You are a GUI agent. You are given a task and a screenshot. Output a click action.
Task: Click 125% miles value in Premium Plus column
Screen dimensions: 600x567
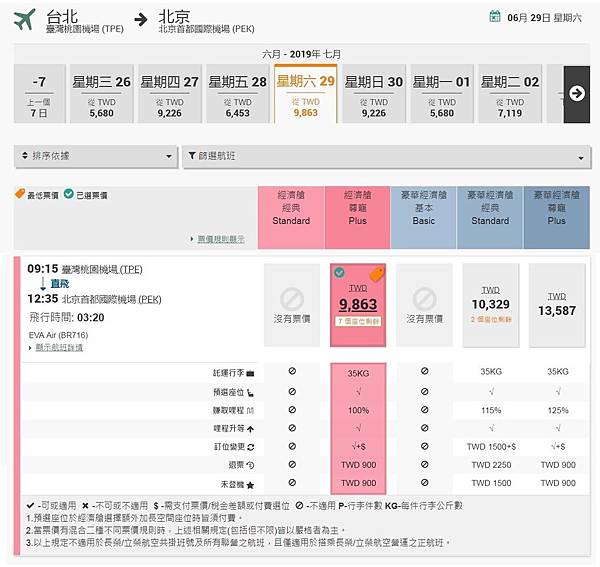558,411
